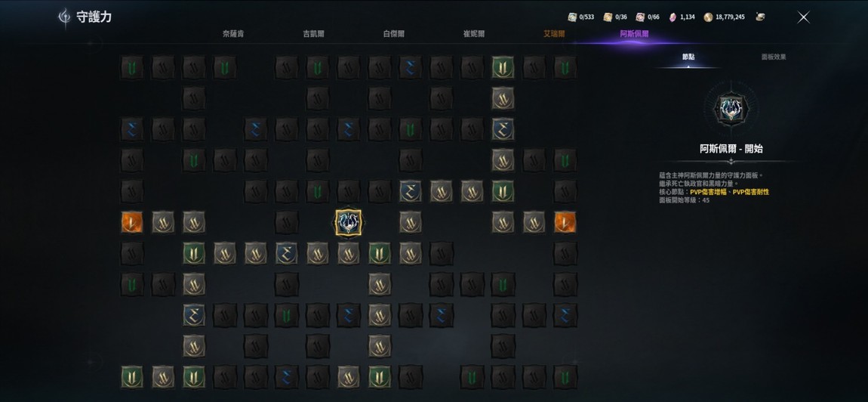The height and width of the screenshot is (402, 868).
Task: Open the 吉凱爾 board tab
Action: coord(313,34)
